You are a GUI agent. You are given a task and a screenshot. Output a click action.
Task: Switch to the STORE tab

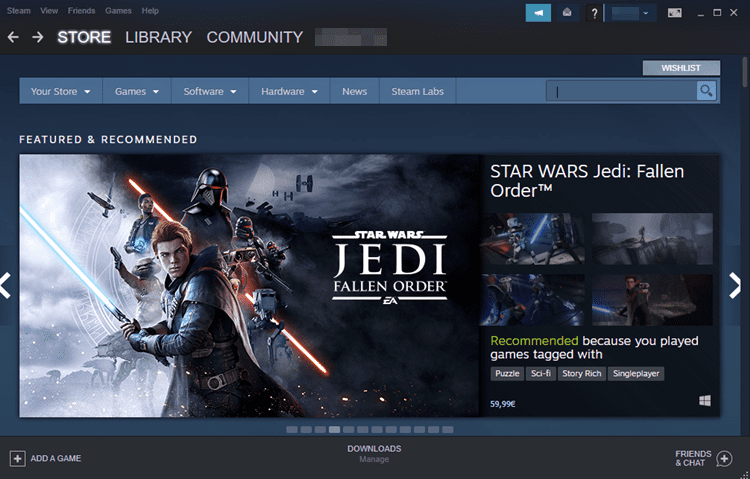84,37
